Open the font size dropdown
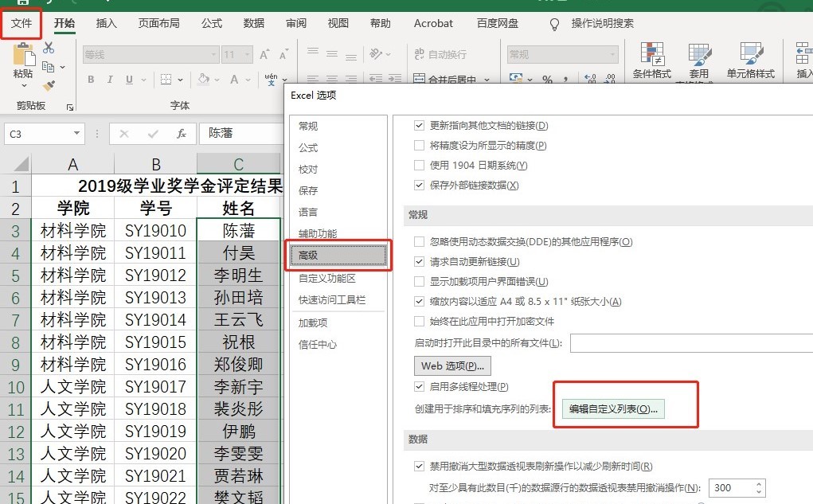The width and height of the screenshot is (813, 504). coord(248,54)
